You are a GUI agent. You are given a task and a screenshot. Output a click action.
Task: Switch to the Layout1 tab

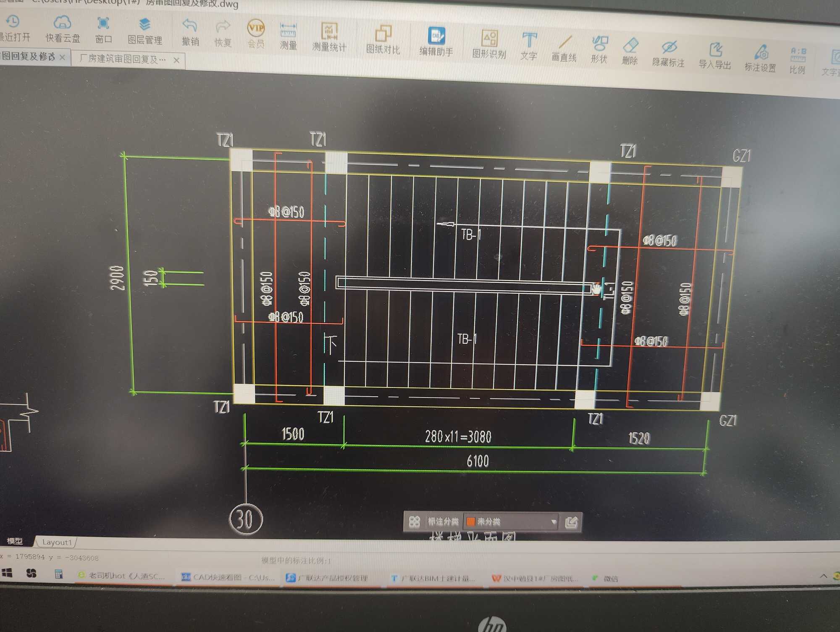(57, 542)
